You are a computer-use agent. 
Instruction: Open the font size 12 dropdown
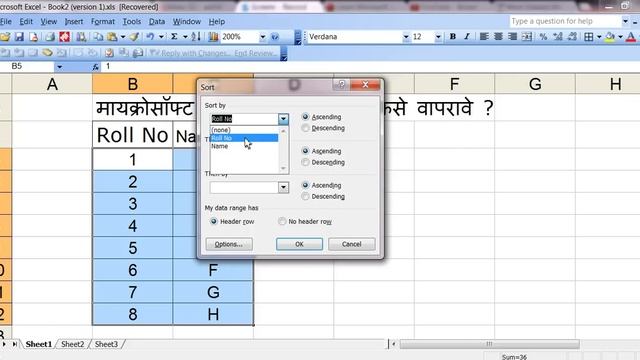[438, 37]
